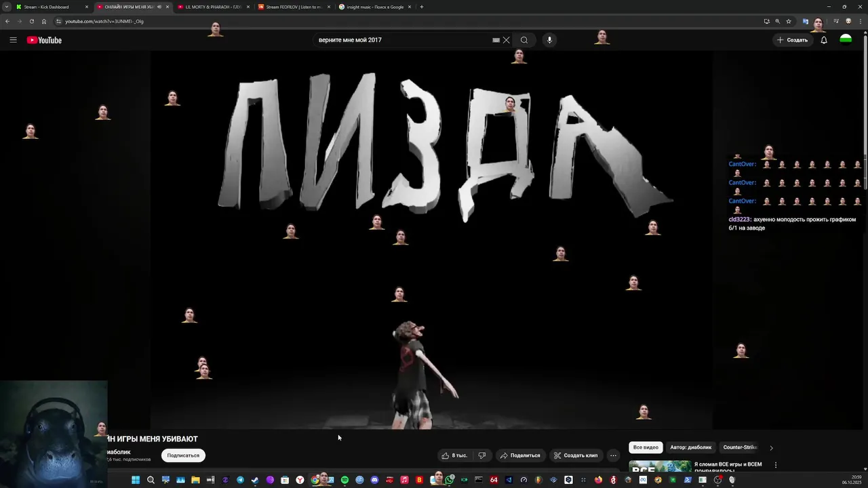Select chat username cld3223

coord(739,220)
